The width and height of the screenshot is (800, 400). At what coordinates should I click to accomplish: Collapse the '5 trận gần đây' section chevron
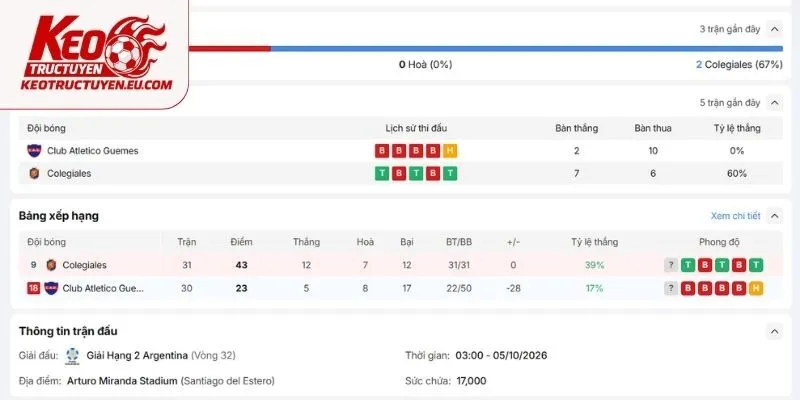(x=774, y=103)
